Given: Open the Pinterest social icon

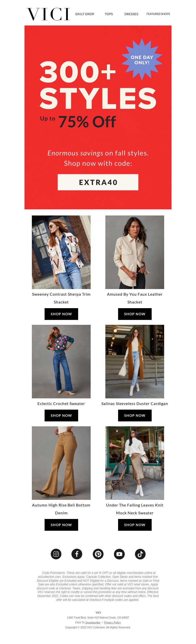Looking at the screenshot, I should 98,554.
